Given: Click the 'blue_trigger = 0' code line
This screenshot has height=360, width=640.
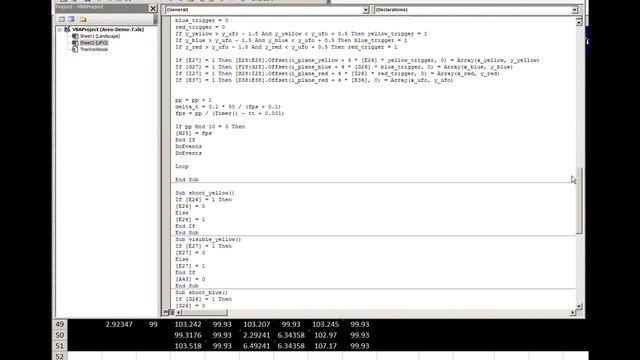Looking at the screenshot, I should pyautogui.click(x=202, y=20).
